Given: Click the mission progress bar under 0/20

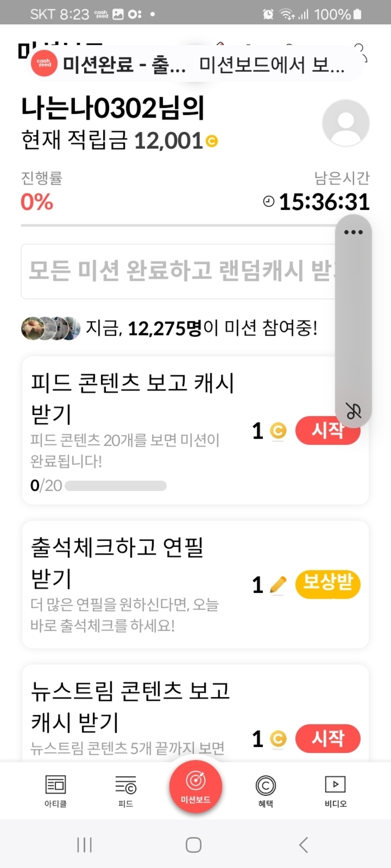Looking at the screenshot, I should click(x=115, y=486).
